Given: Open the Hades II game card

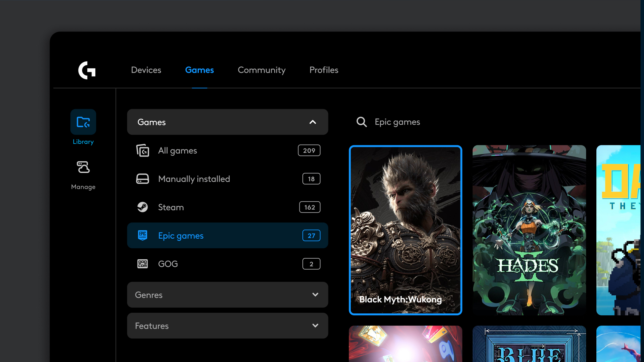Looking at the screenshot, I should coord(529,230).
